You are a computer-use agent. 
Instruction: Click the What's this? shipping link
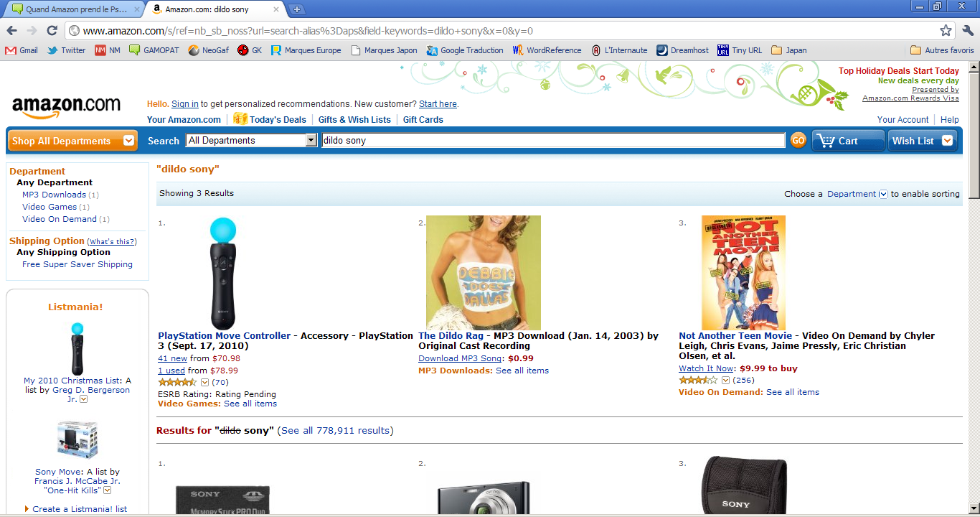coord(112,242)
